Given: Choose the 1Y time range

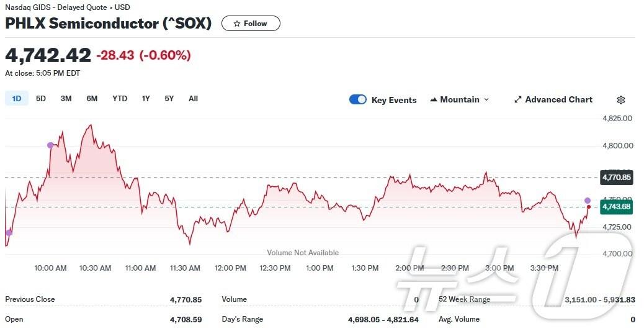Looking at the screenshot, I should tap(146, 98).
